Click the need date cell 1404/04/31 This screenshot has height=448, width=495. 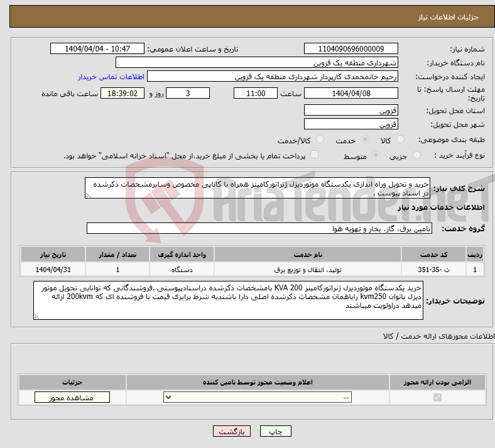(x=53, y=270)
